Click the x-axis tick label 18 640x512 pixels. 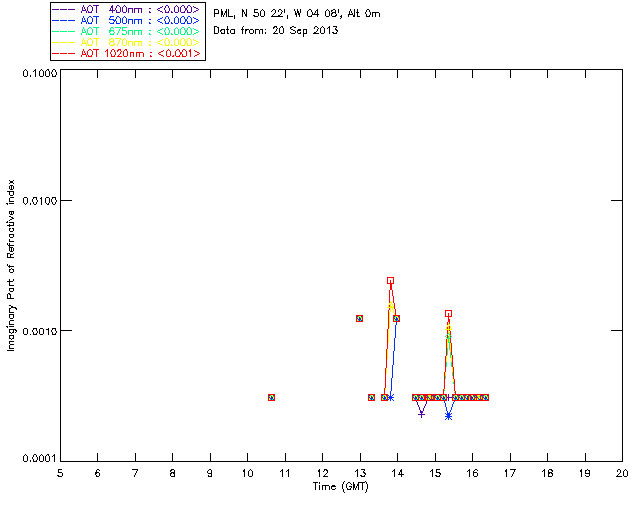[547, 473]
